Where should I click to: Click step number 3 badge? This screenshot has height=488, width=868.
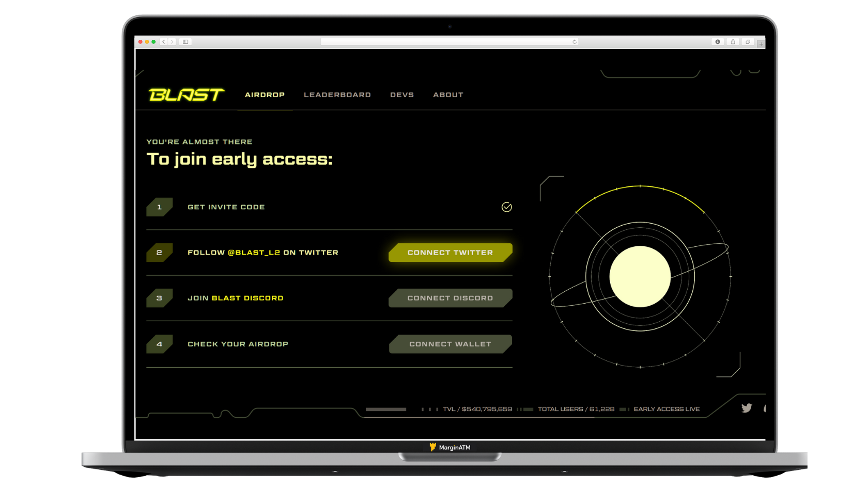160,298
